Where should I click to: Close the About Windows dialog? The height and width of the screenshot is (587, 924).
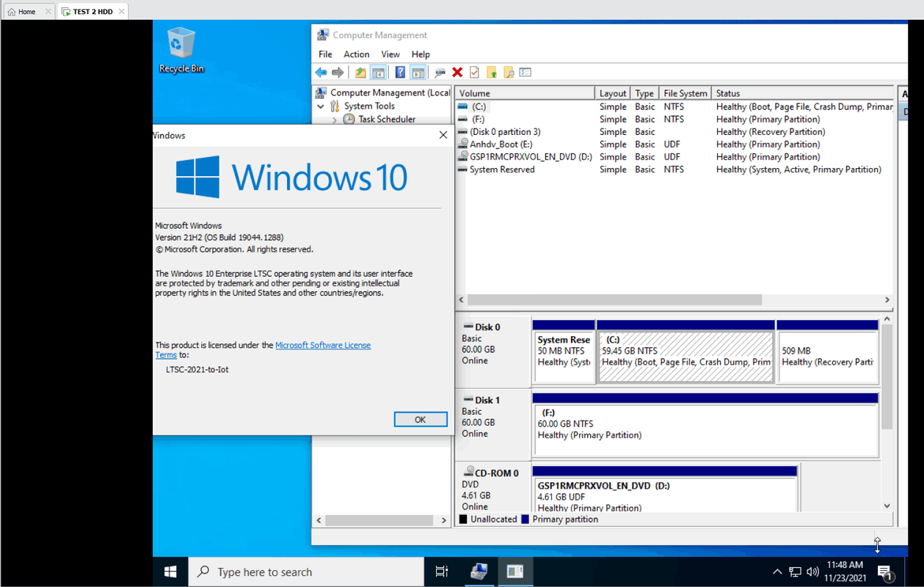pyautogui.click(x=443, y=135)
